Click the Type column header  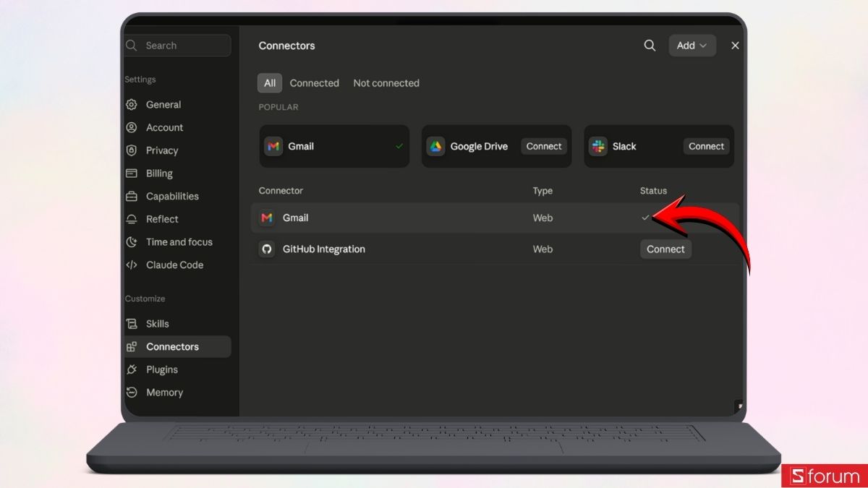542,191
